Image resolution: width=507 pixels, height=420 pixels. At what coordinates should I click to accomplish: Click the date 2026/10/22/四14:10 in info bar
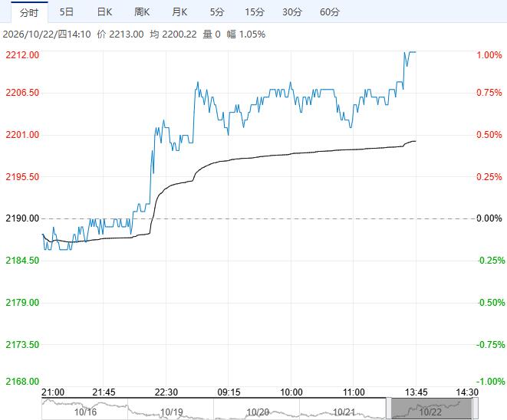click(x=47, y=34)
